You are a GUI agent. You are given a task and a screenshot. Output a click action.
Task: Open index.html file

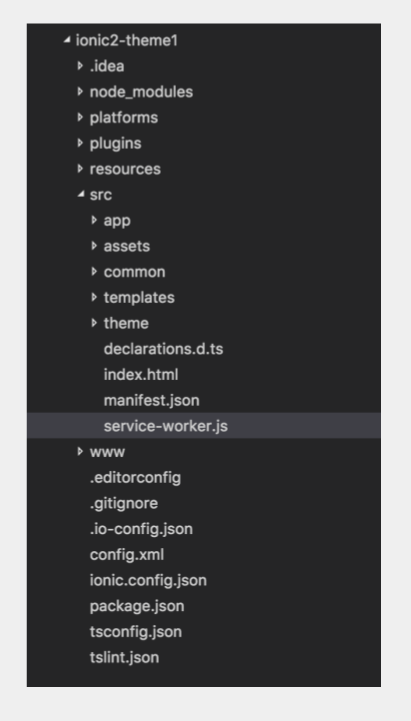point(141,375)
